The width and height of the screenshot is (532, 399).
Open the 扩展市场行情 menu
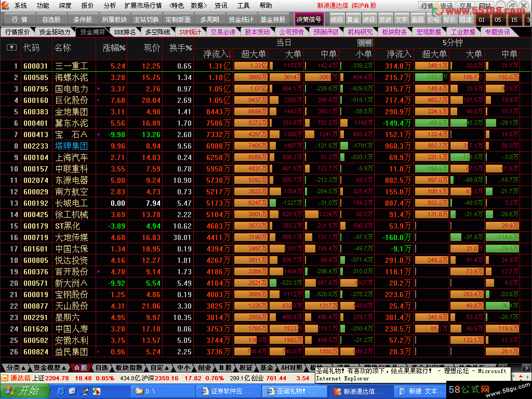click(x=143, y=5)
